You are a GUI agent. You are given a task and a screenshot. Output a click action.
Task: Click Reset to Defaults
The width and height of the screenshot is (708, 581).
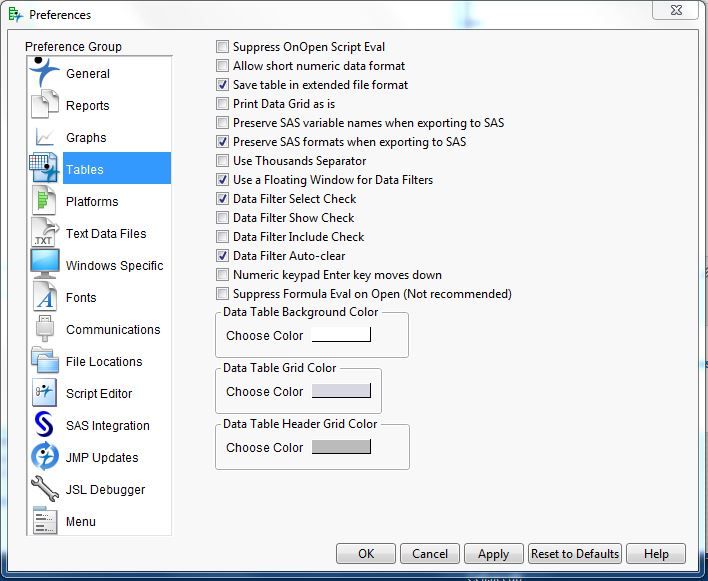pyautogui.click(x=575, y=553)
